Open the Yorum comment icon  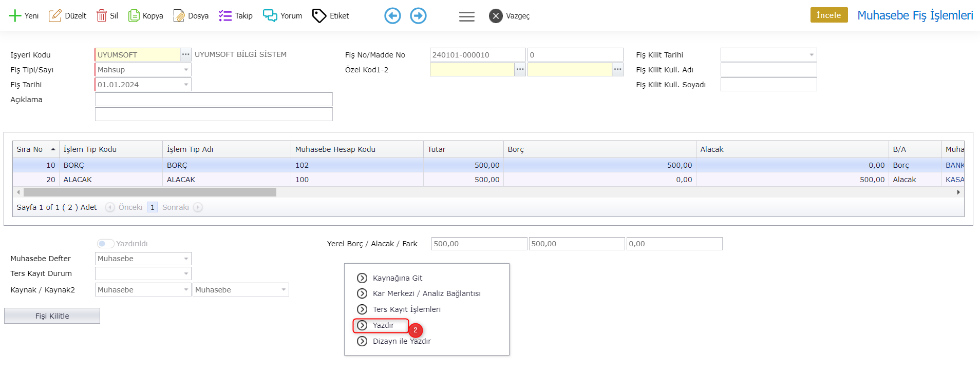click(x=270, y=16)
